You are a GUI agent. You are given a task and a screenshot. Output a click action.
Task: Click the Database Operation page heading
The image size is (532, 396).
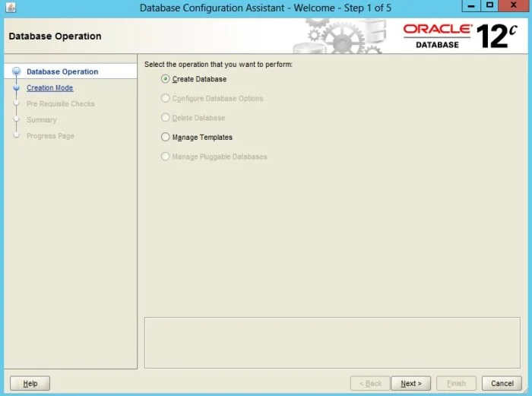click(55, 36)
